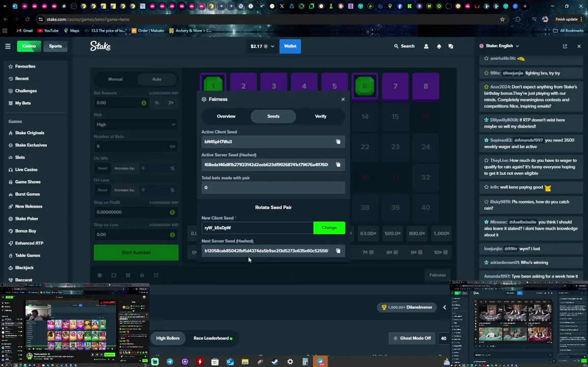Open the rows count field showing 40
Viewport: 588px width, 367px height.
click(444, 338)
